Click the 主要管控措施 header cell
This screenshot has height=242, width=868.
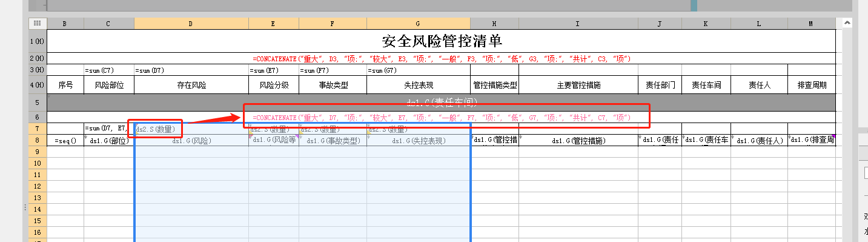[578, 85]
